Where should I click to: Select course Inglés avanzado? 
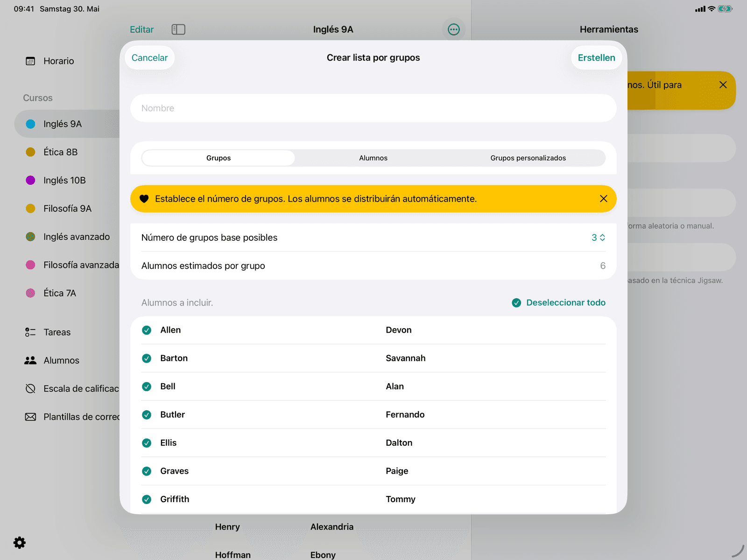[x=67, y=237]
